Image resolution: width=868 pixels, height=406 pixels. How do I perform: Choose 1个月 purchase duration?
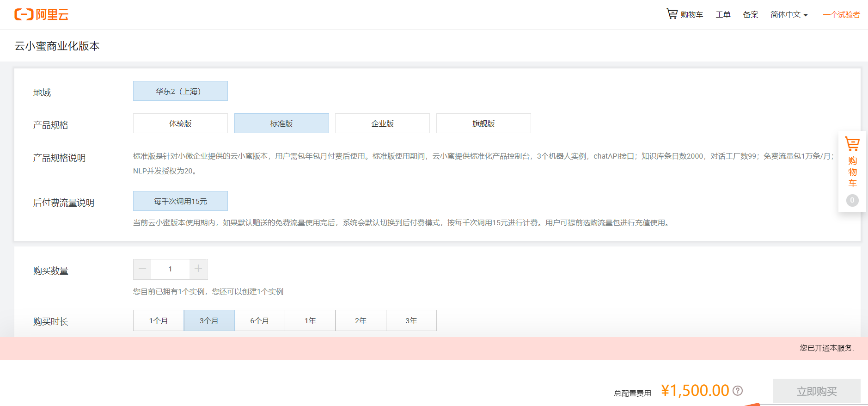click(x=159, y=320)
